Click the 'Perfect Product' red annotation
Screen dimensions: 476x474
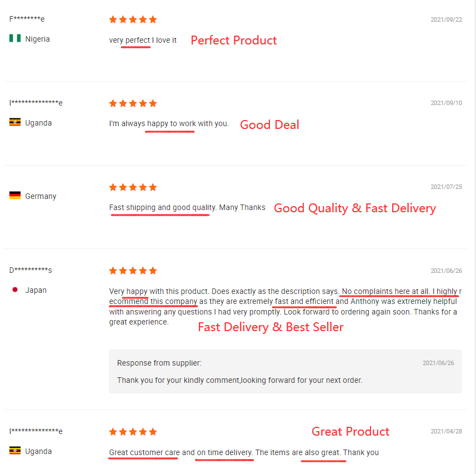[233, 40]
